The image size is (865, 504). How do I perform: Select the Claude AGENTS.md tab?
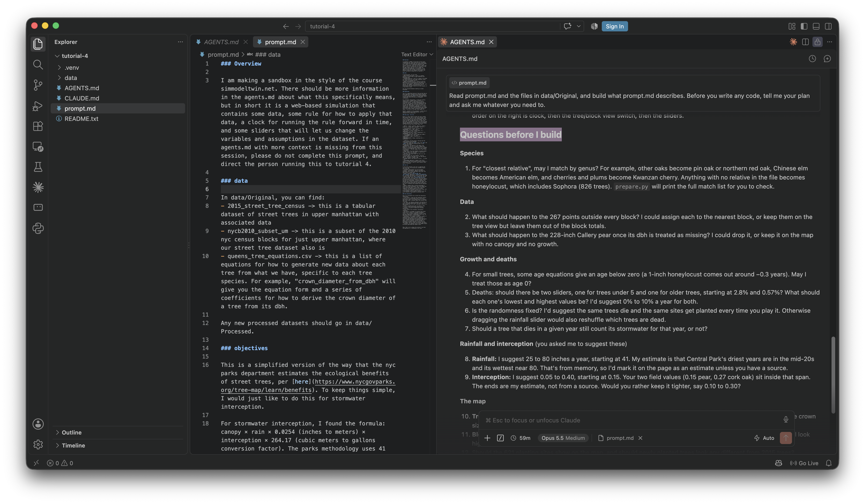pos(467,42)
